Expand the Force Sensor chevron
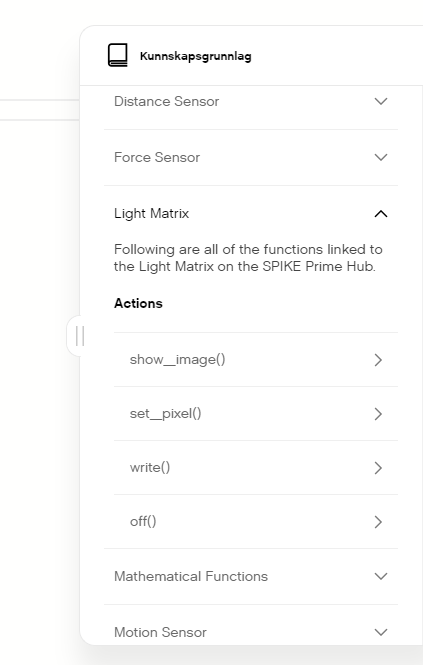This screenshot has height=665, width=423. (x=381, y=157)
